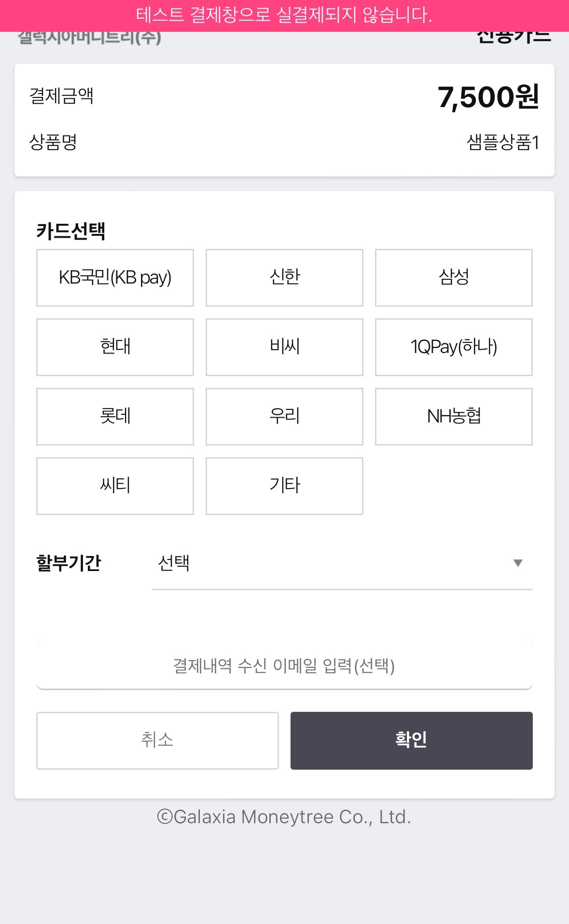This screenshot has width=569, height=924.
Task: Pick the 현대 card
Action: [x=115, y=347]
